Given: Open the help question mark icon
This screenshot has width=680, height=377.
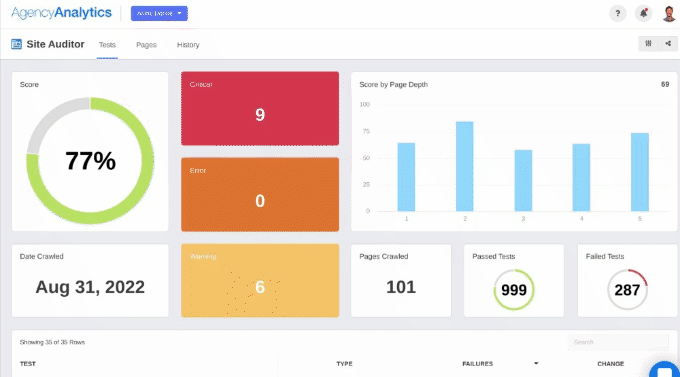Looking at the screenshot, I should click(618, 13).
